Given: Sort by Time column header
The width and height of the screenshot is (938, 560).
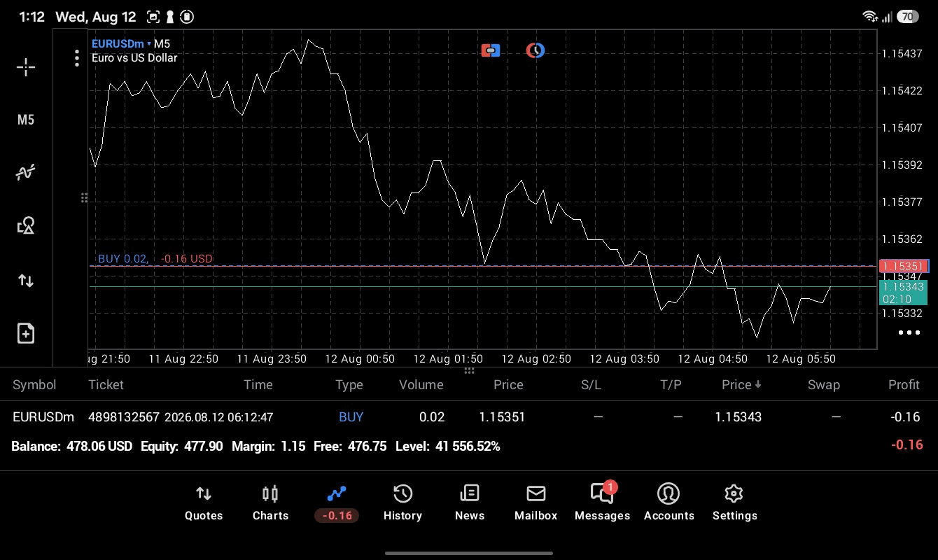Looking at the screenshot, I should coord(258,384).
